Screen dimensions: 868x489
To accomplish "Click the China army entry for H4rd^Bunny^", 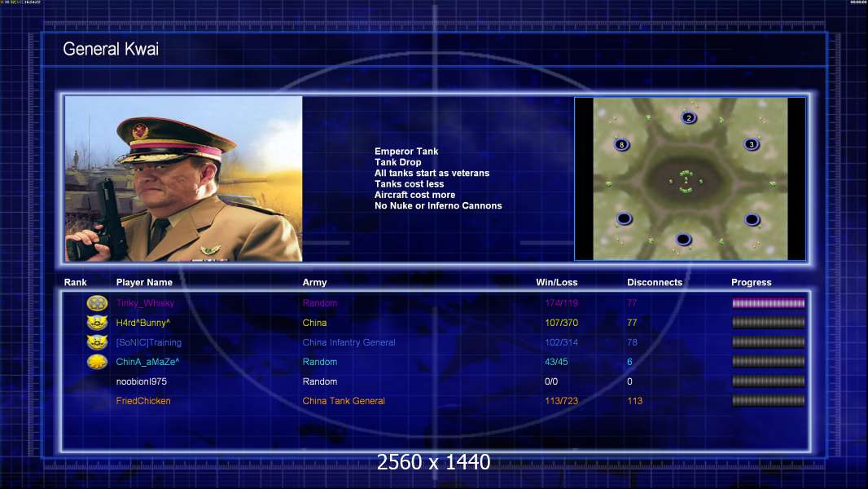I will click(x=314, y=322).
